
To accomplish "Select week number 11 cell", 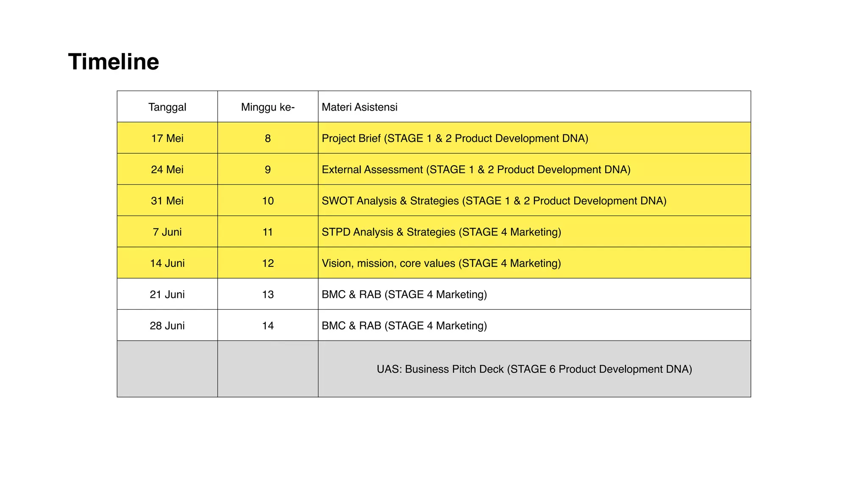I will [x=268, y=232].
